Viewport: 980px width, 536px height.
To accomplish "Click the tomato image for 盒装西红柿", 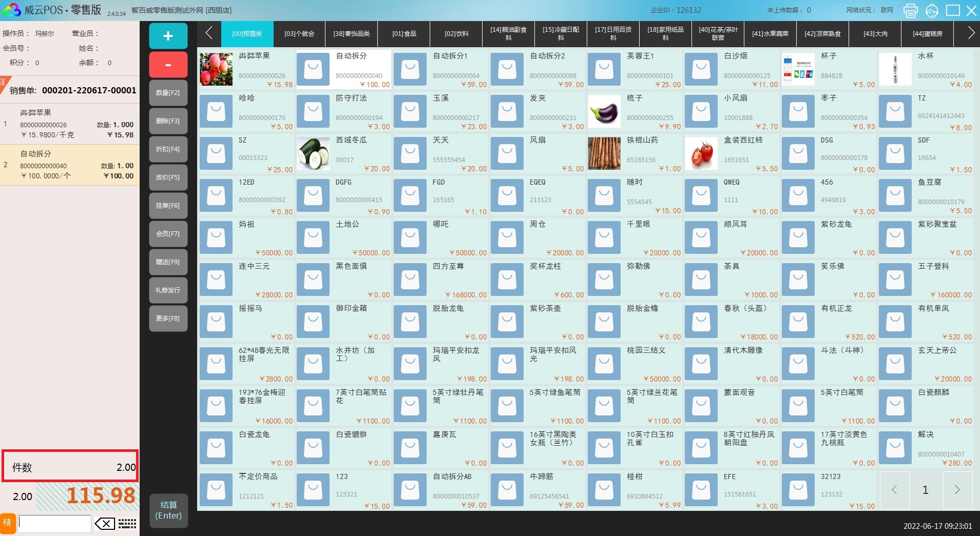I will [701, 153].
